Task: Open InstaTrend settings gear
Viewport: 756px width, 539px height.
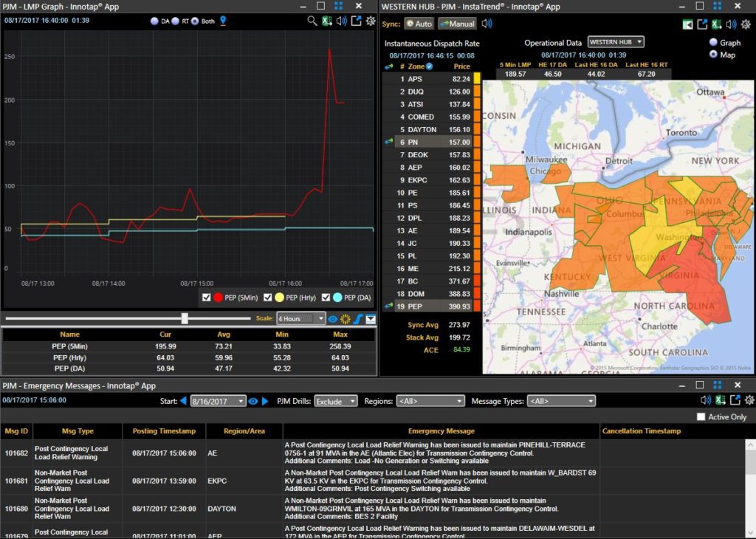Action: tap(746, 24)
